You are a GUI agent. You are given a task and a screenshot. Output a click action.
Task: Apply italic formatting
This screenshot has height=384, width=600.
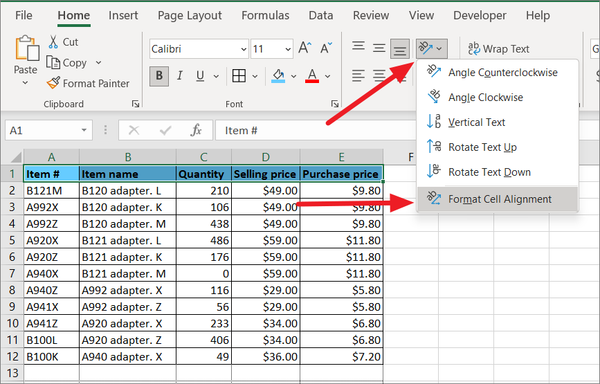point(180,76)
